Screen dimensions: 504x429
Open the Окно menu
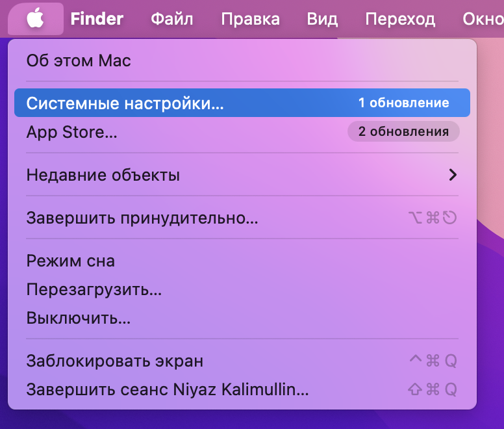[x=484, y=19]
